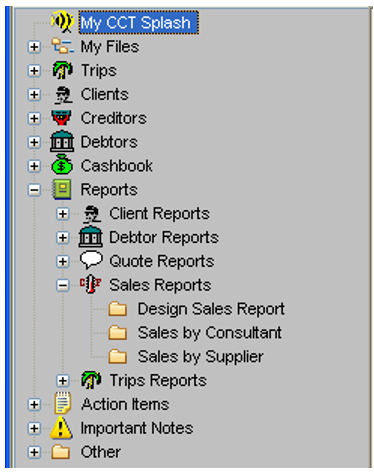Select My Files in the tree
This screenshot has width=374, height=473.
pyautogui.click(x=110, y=46)
